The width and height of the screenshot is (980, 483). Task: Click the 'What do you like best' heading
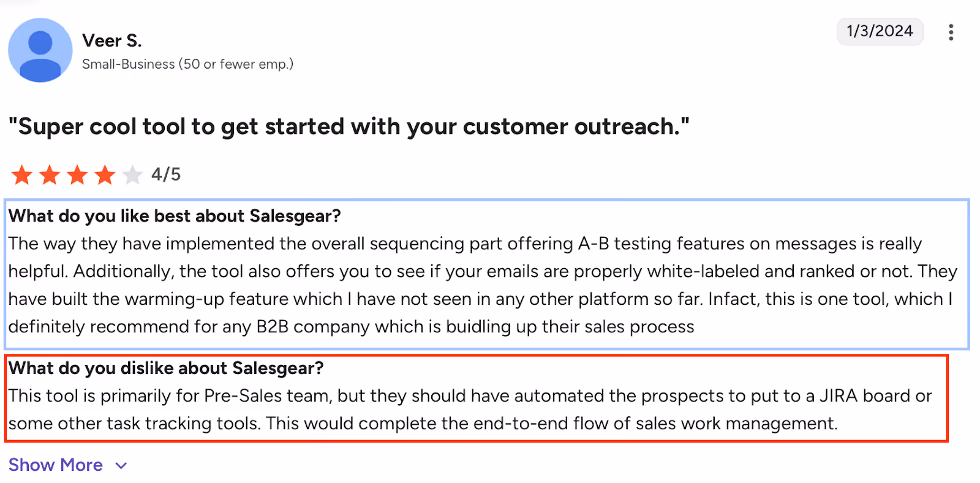click(x=175, y=215)
